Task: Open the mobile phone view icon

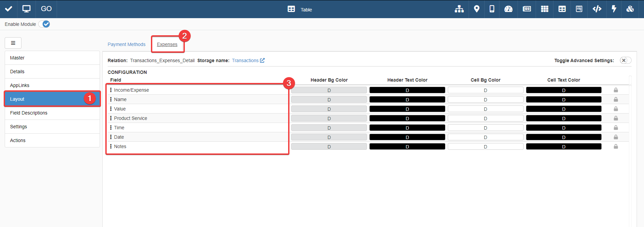Action: point(492,9)
